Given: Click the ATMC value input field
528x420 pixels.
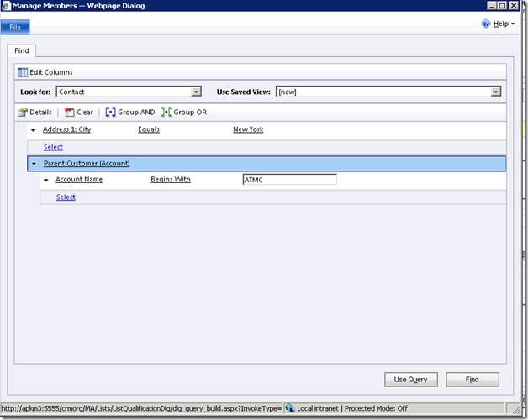Looking at the screenshot, I should tap(289, 180).
